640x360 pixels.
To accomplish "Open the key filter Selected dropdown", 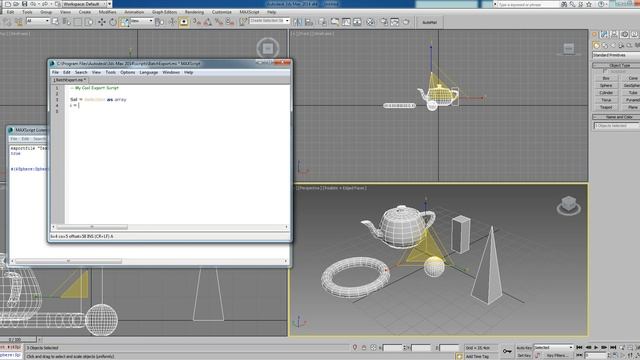I will (553, 347).
